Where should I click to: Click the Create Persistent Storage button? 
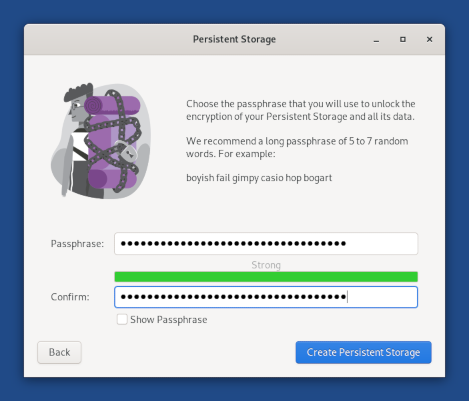(363, 352)
